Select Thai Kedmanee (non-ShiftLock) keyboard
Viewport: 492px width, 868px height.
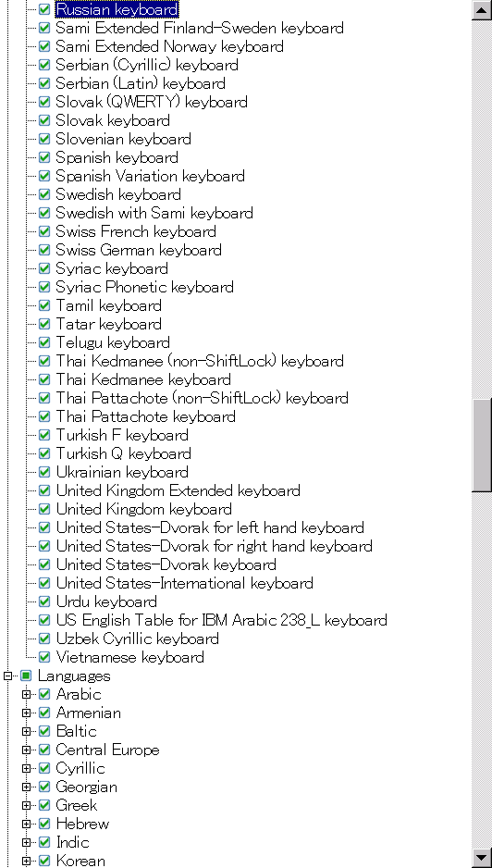click(200, 362)
